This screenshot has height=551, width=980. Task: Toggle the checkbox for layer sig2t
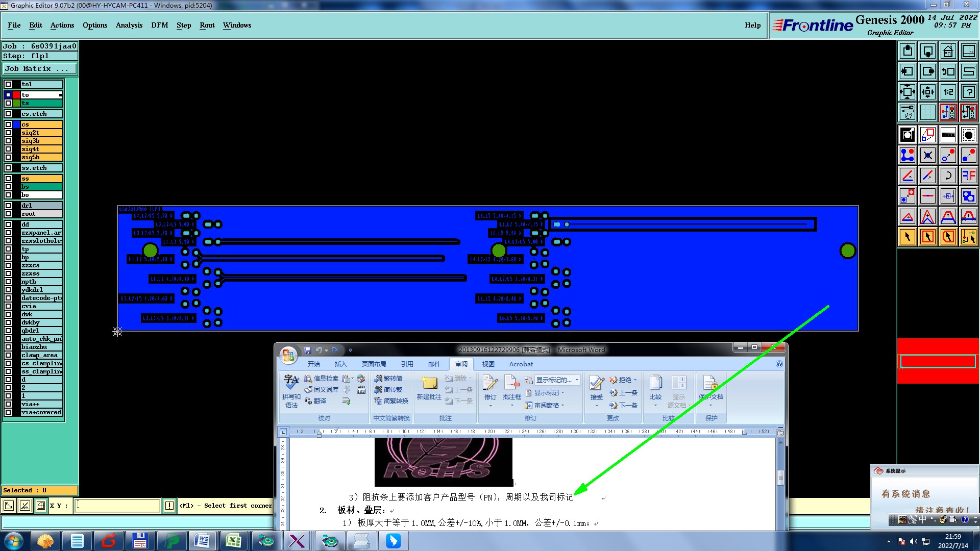[8, 133]
